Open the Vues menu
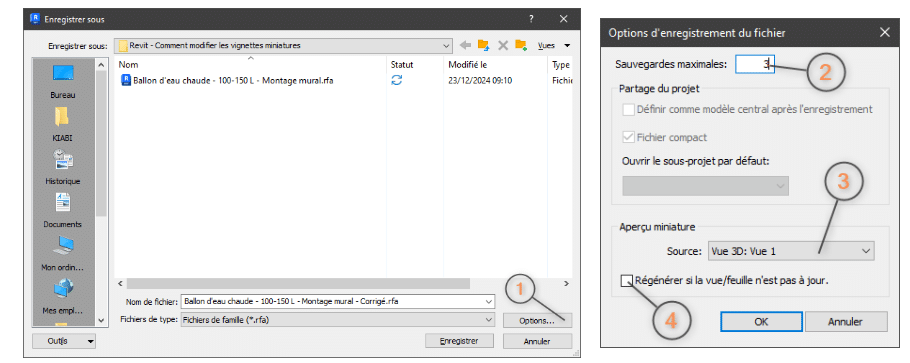The image size is (910, 363). point(554,45)
